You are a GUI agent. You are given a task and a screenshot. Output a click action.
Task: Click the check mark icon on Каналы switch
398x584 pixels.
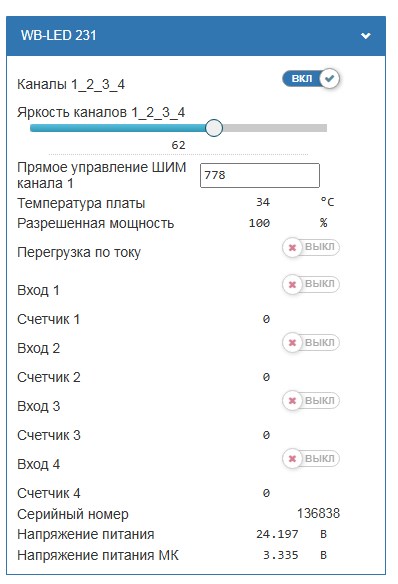[330, 79]
